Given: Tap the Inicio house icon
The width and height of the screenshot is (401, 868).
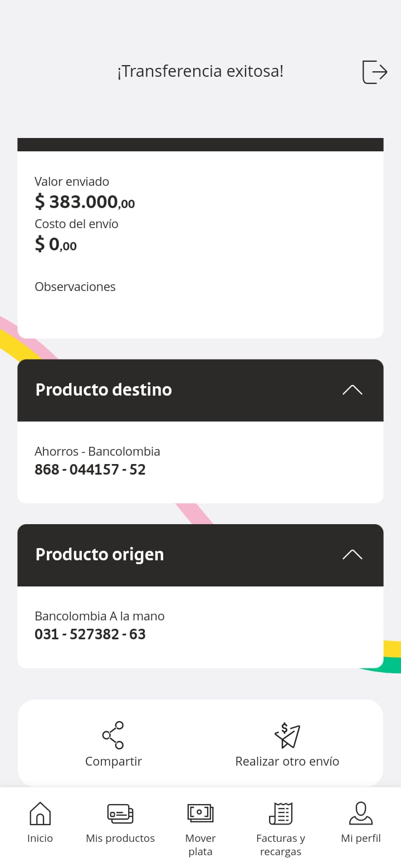Looking at the screenshot, I should (x=40, y=813).
